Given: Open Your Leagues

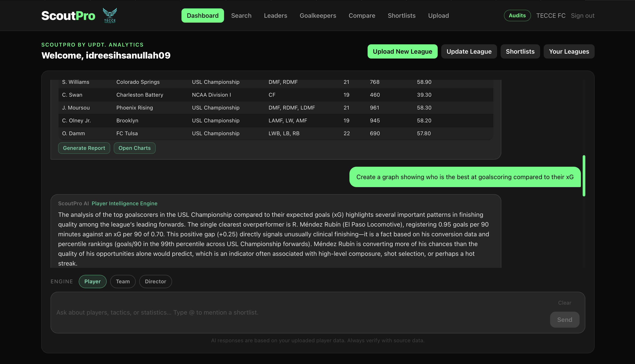Looking at the screenshot, I should (x=569, y=51).
